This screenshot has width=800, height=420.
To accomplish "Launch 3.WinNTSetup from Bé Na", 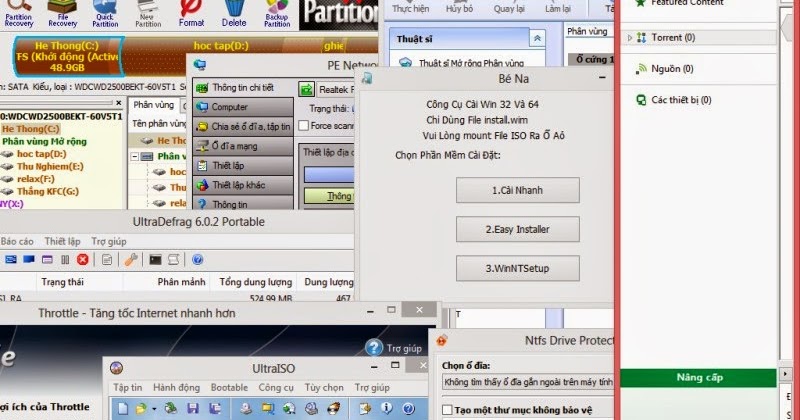I will point(517,268).
